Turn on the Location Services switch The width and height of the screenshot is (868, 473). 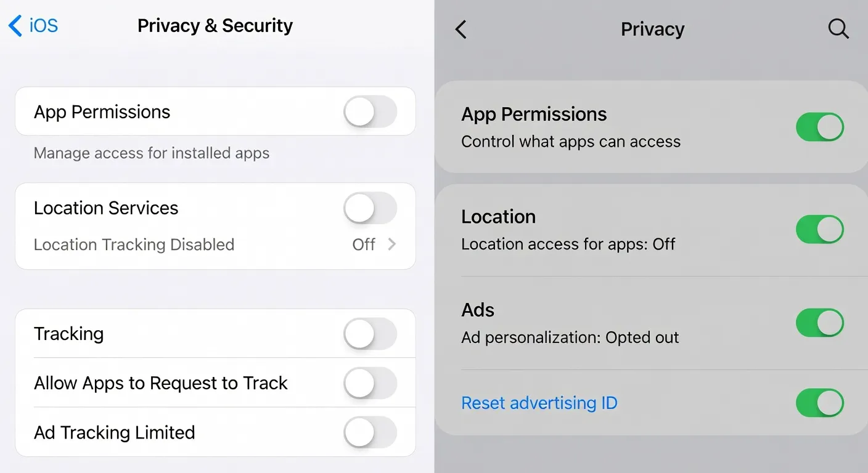[x=369, y=208]
